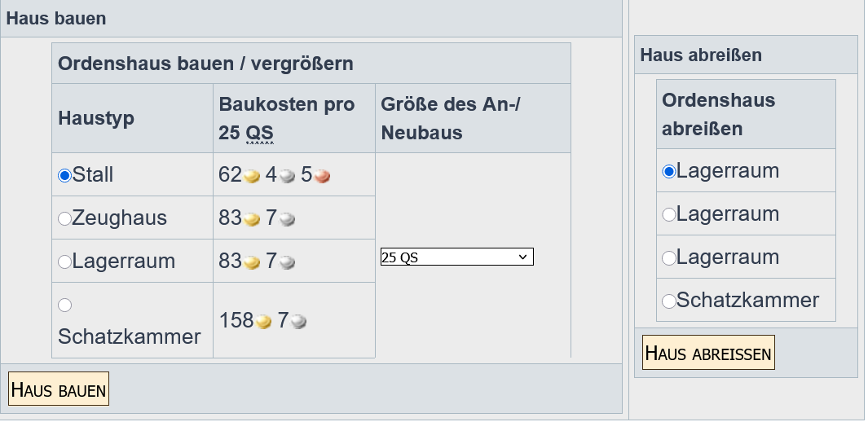This screenshot has height=422, width=868.
Task: Select the Stall house type radio button
Action: pyautogui.click(x=65, y=175)
